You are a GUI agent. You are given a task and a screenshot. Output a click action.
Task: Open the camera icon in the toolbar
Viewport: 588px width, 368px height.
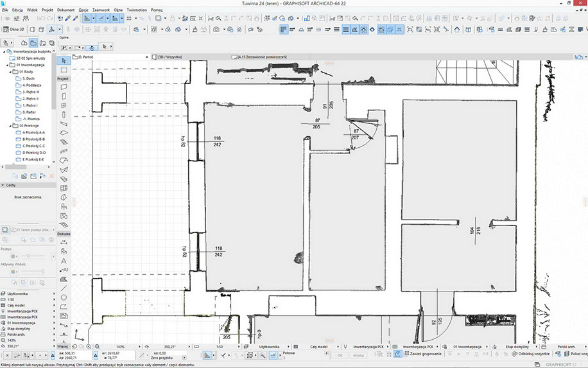tap(216, 30)
